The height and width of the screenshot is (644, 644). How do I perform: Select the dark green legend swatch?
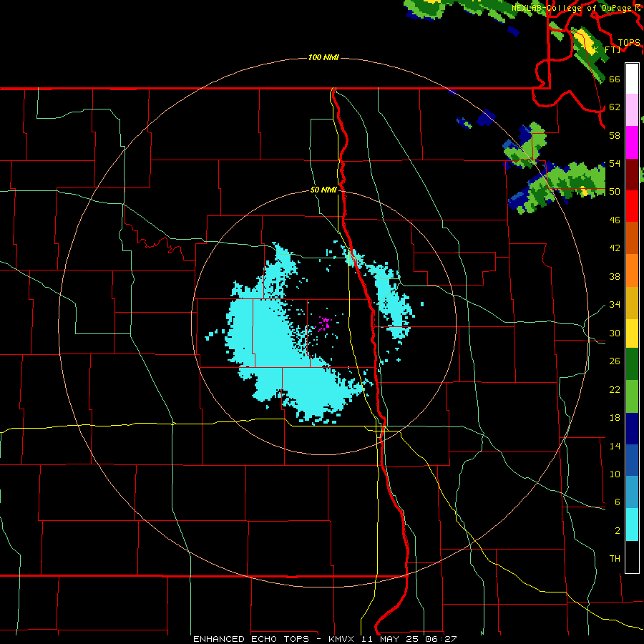coord(632,364)
